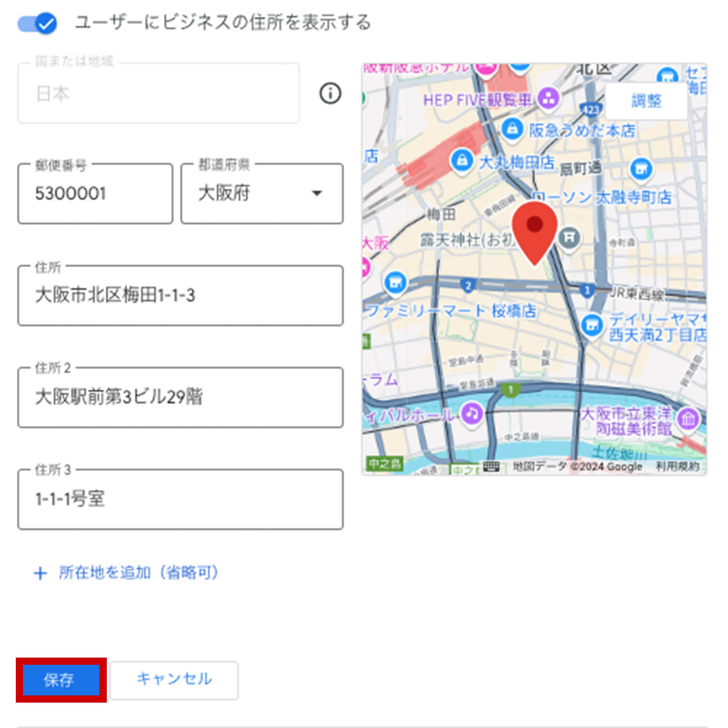The width and height of the screenshot is (728, 728).
Task: Click the 調整 adjust button on map
Action: [646, 101]
